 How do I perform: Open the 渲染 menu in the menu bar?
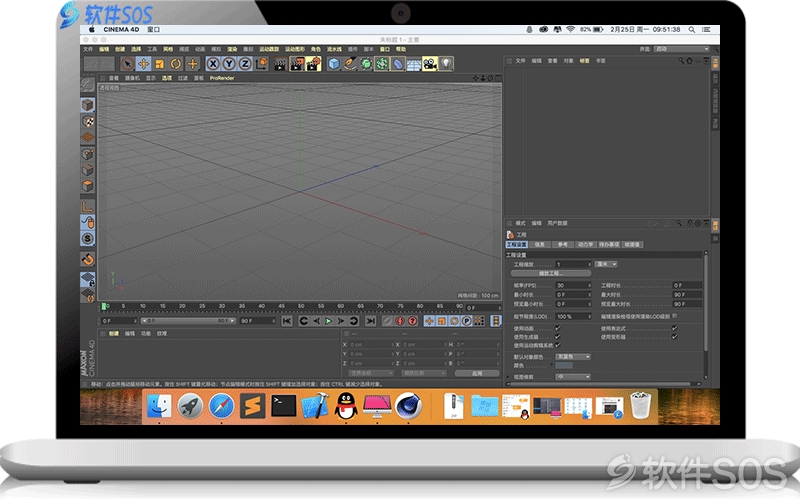point(232,49)
